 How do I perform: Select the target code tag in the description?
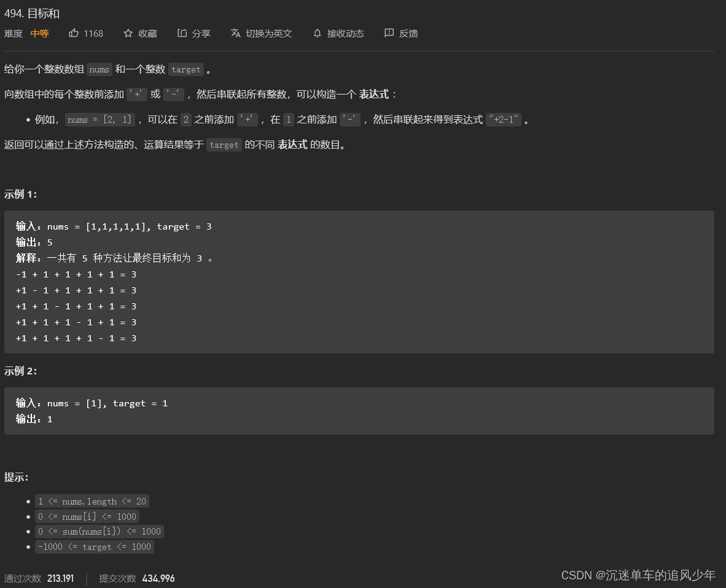coord(185,69)
